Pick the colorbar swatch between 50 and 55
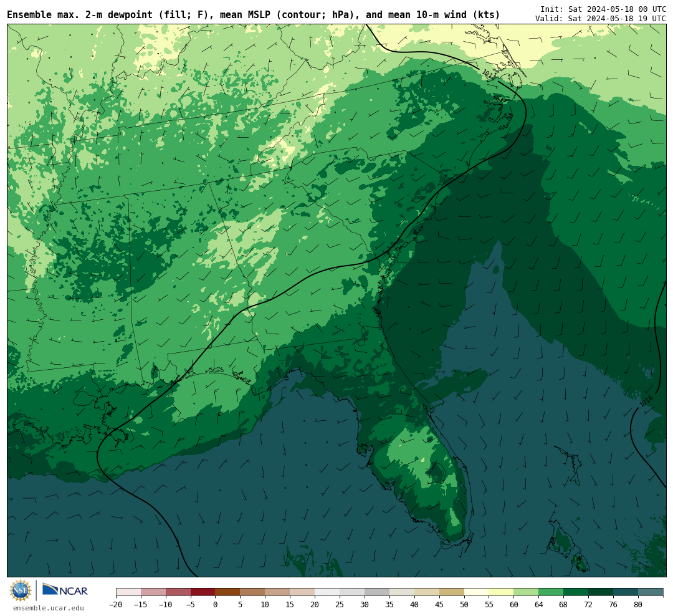Image resolution: width=673 pixels, height=616 pixels. 477,592
